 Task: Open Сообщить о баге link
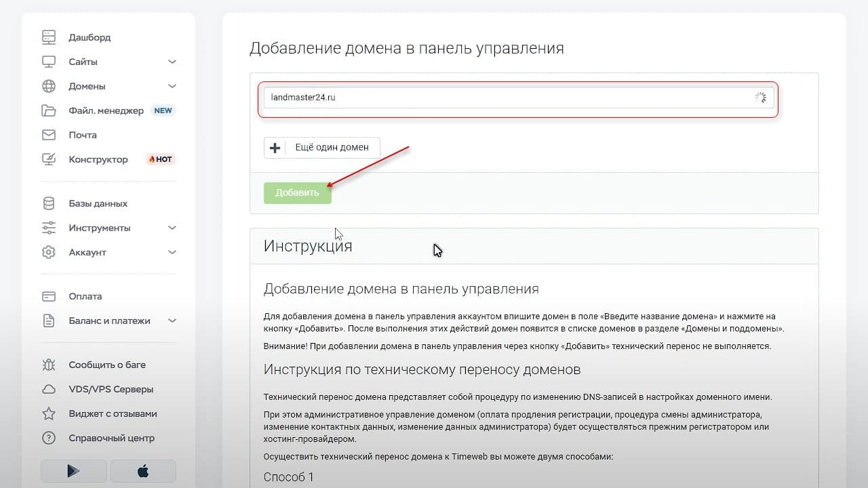[x=107, y=365]
